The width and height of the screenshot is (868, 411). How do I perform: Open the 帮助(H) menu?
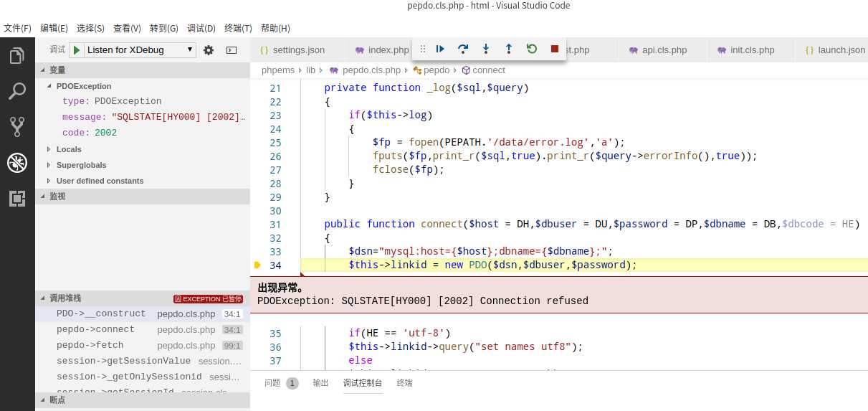pyautogui.click(x=275, y=29)
